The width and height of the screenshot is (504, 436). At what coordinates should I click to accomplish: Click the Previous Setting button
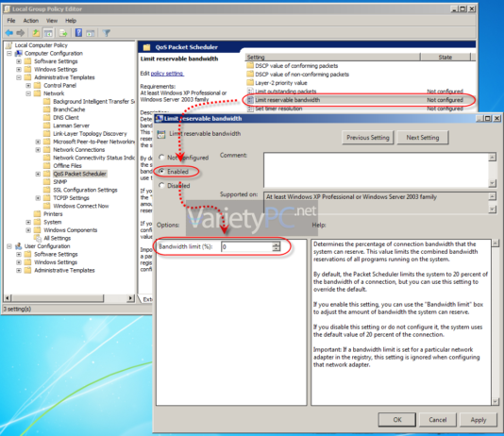[x=368, y=138]
